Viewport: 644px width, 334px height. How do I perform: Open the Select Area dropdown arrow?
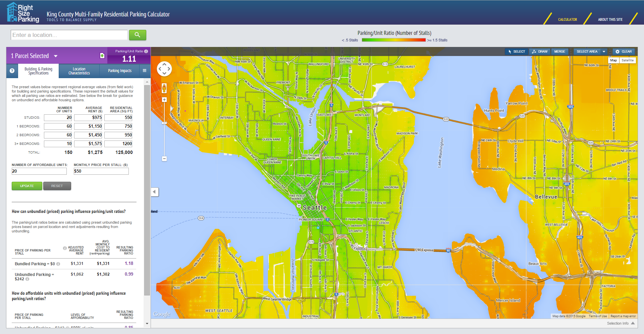[604, 52]
